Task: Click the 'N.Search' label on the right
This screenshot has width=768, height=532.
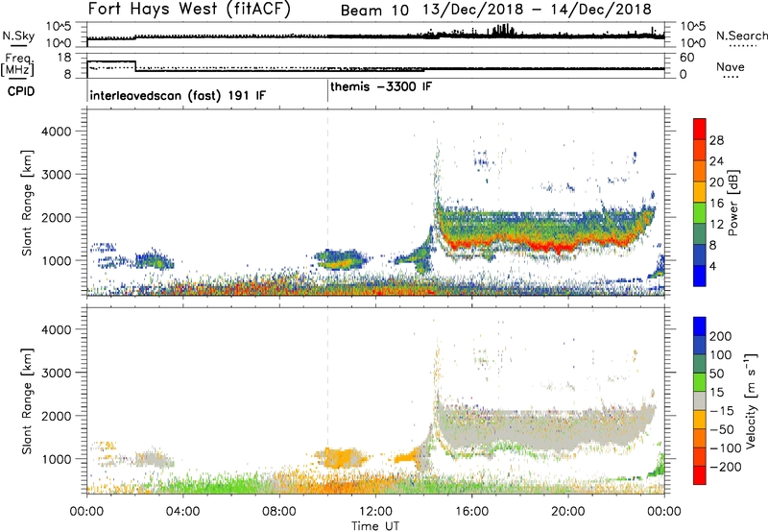Action: pos(741,36)
